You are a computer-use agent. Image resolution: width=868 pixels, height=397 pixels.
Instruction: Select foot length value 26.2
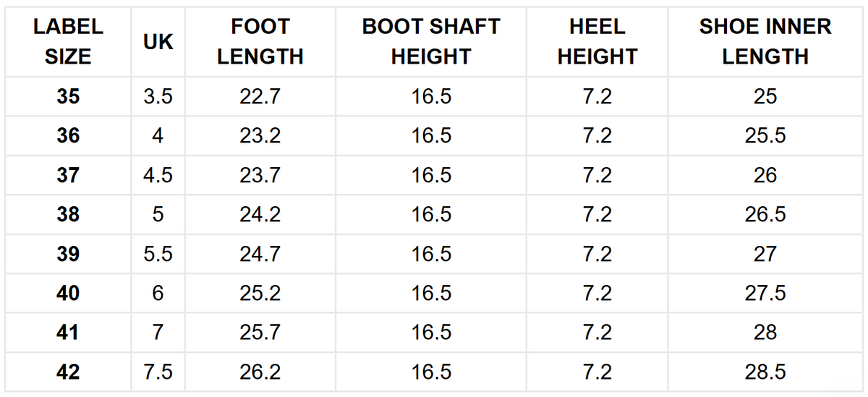click(260, 372)
